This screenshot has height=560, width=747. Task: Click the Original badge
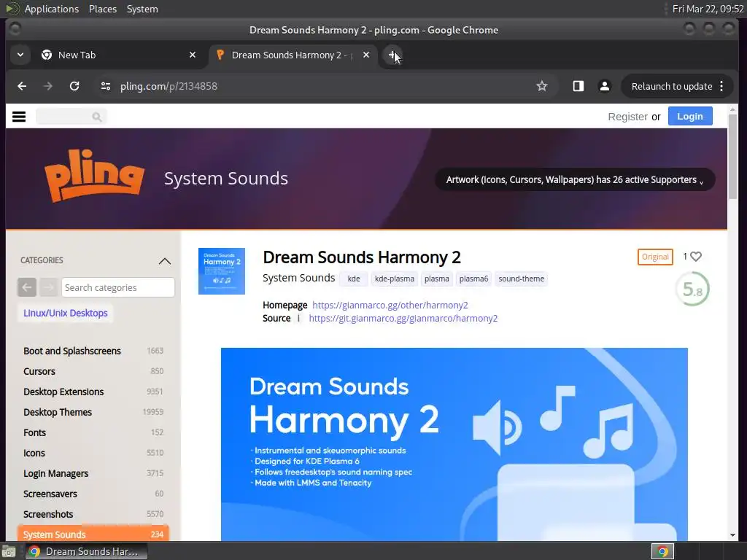[x=655, y=257]
